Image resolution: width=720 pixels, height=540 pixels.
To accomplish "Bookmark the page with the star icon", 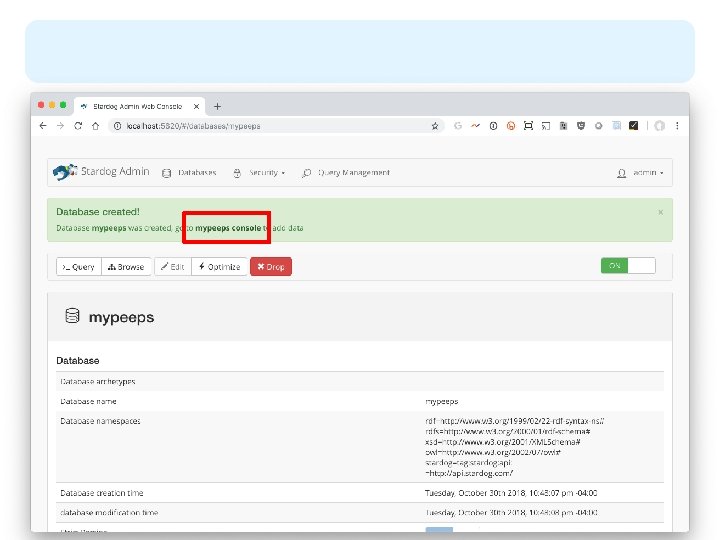I will click(434, 126).
